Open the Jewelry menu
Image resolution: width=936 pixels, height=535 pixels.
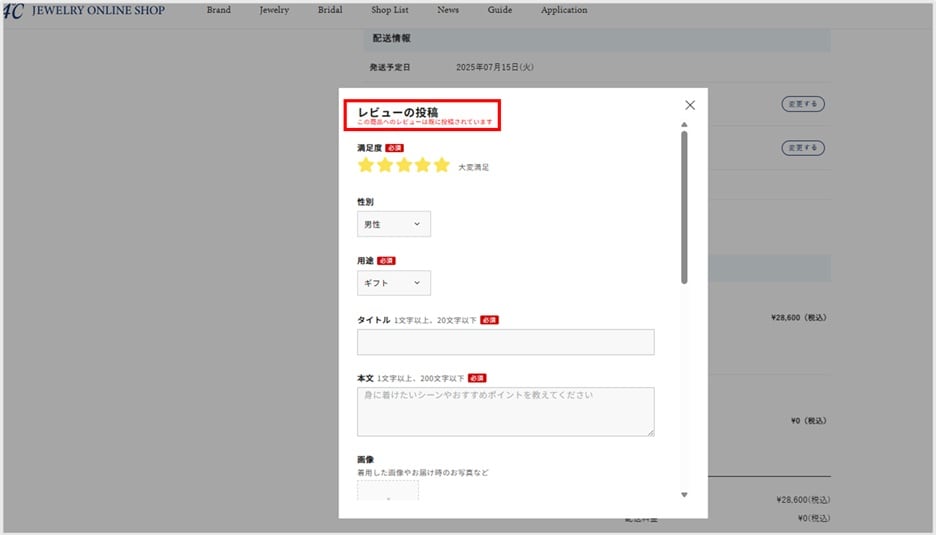click(274, 10)
